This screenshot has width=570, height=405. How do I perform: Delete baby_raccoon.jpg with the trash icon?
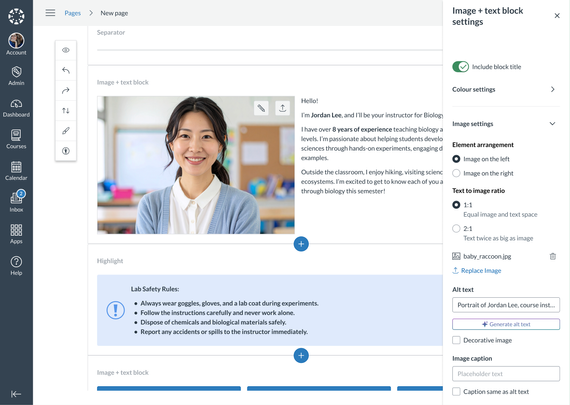(553, 256)
